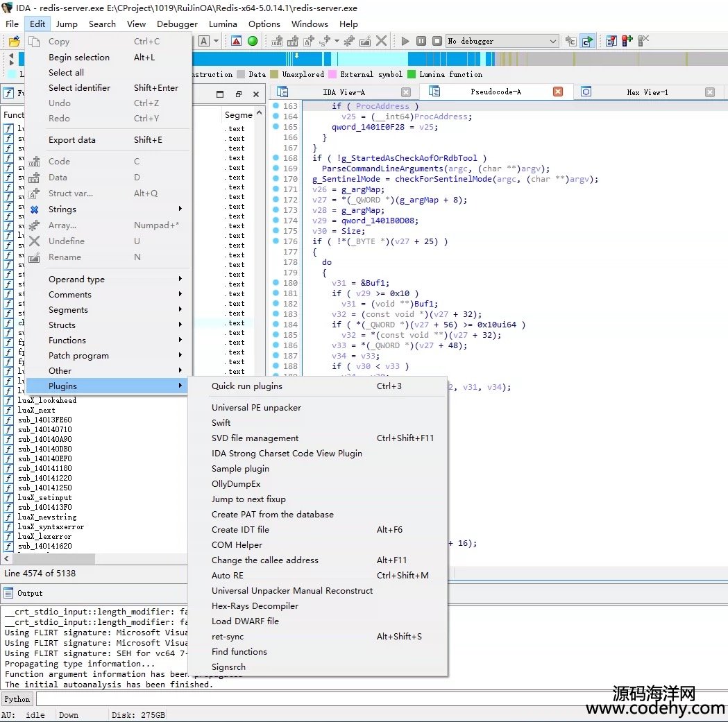Toggle breakpoint dot at line 176
This screenshot has height=722, width=728.
coord(276,241)
